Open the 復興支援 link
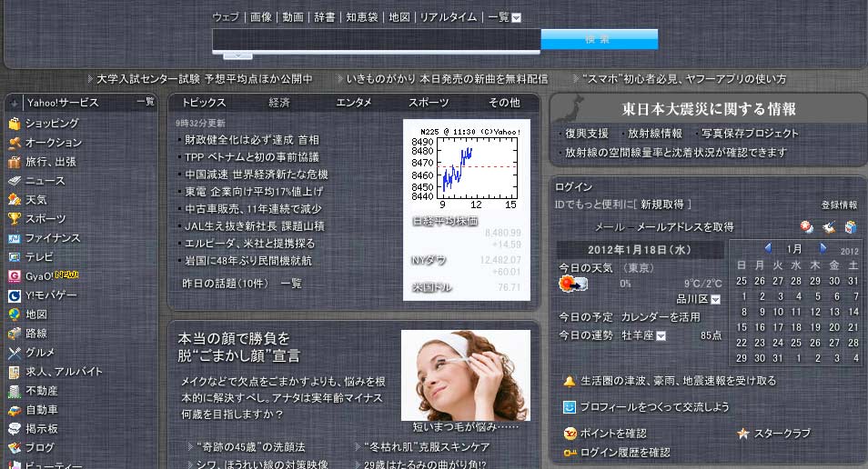The width and height of the screenshot is (868, 469). click(x=586, y=134)
